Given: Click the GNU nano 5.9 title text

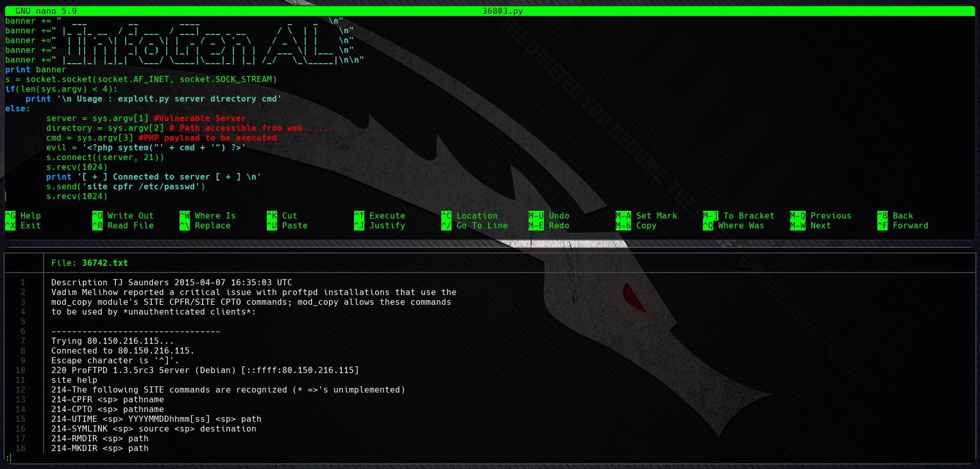Looking at the screenshot, I should pyautogui.click(x=46, y=11).
